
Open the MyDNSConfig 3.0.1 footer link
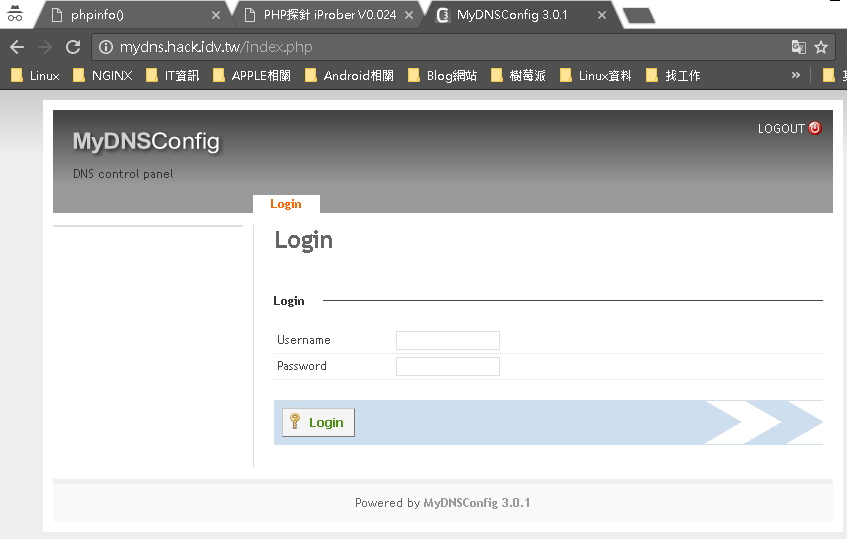tap(476, 503)
